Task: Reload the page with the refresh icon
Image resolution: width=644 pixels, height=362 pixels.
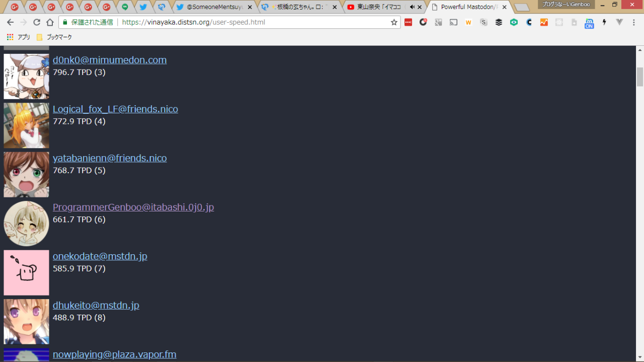Action: (x=37, y=22)
